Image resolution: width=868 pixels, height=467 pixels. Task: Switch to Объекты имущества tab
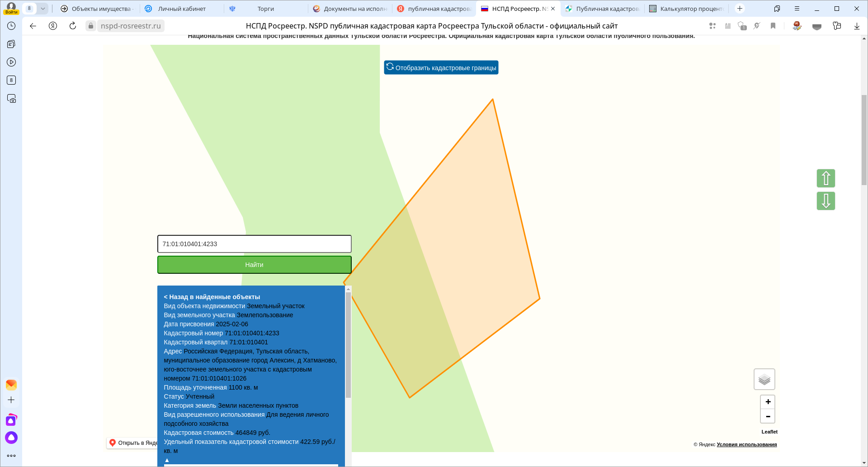click(x=97, y=9)
